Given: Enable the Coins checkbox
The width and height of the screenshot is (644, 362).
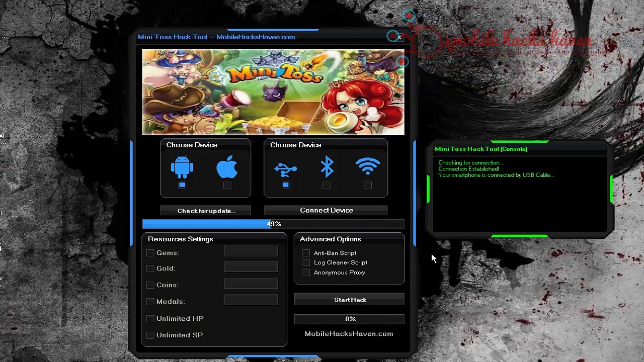Looking at the screenshot, I should pyautogui.click(x=150, y=285).
